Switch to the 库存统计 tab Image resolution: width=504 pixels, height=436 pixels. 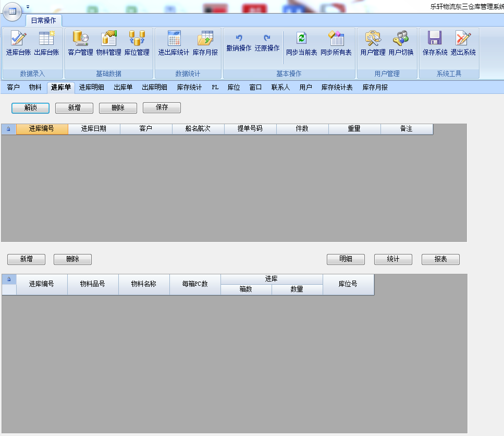coord(189,88)
